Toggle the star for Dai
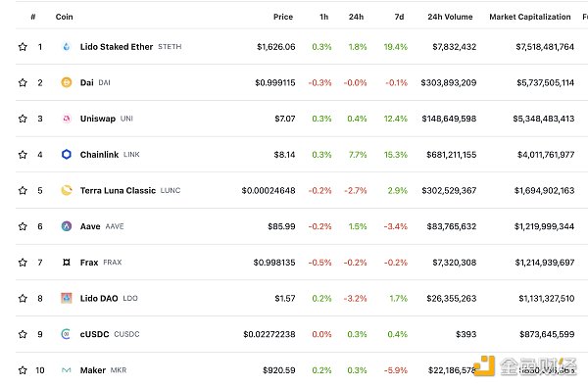This screenshot has width=588, height=387. pos(23,82)
